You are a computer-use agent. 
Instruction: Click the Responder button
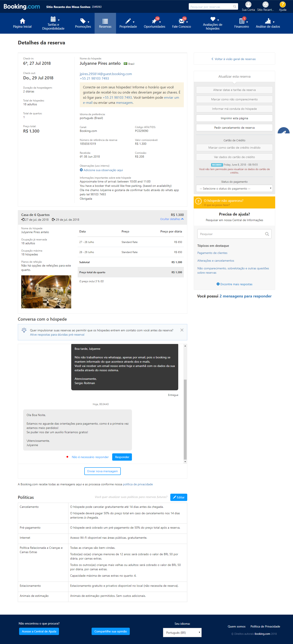tap(122, 457)
